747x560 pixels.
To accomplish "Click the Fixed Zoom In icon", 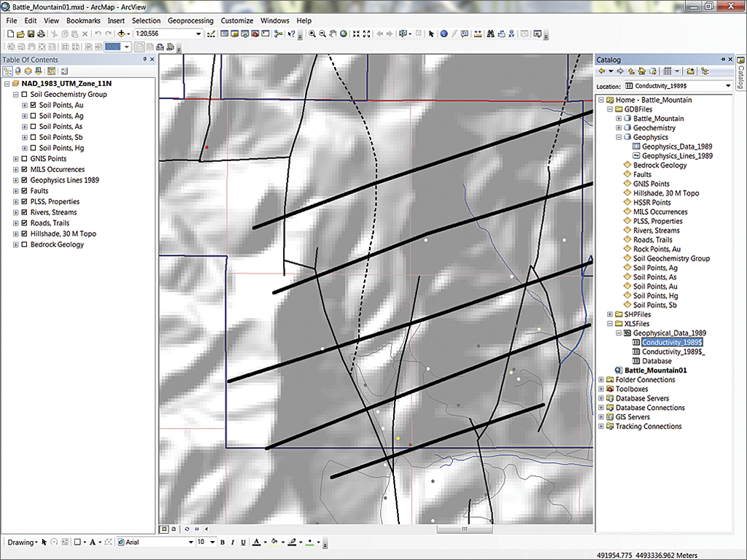I will click(356, 34).
